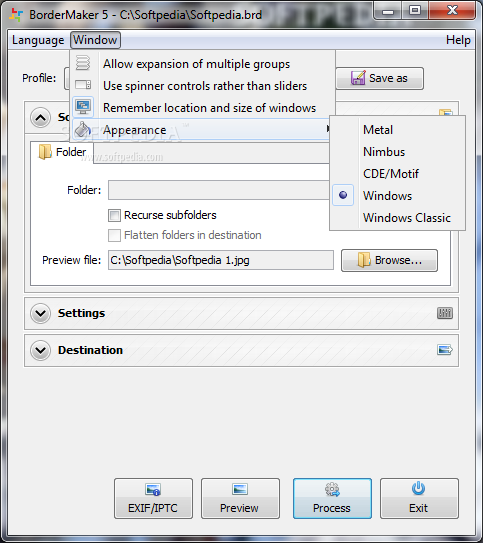Choose Remember location and size of windows
This screenshot has width=483, height=543.
coord(203,108)
